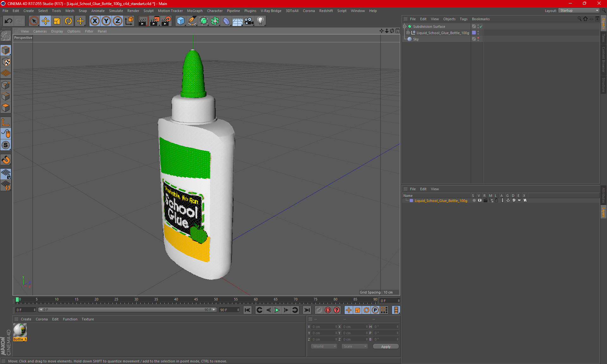This screenshot has height=364, width=607.
Task: Open the Bend deformer icon
Action: click(x=226, y=21)
